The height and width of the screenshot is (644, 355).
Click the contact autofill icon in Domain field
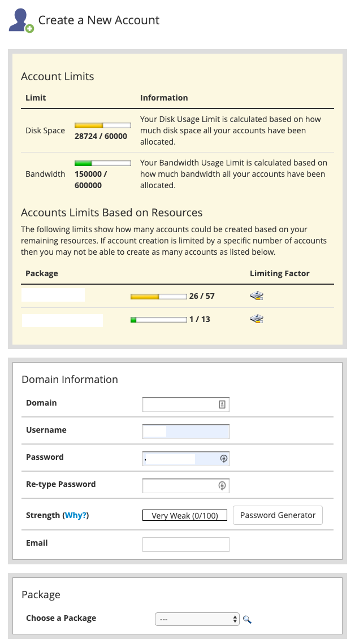pyautogui.click(x=222, y=404)
